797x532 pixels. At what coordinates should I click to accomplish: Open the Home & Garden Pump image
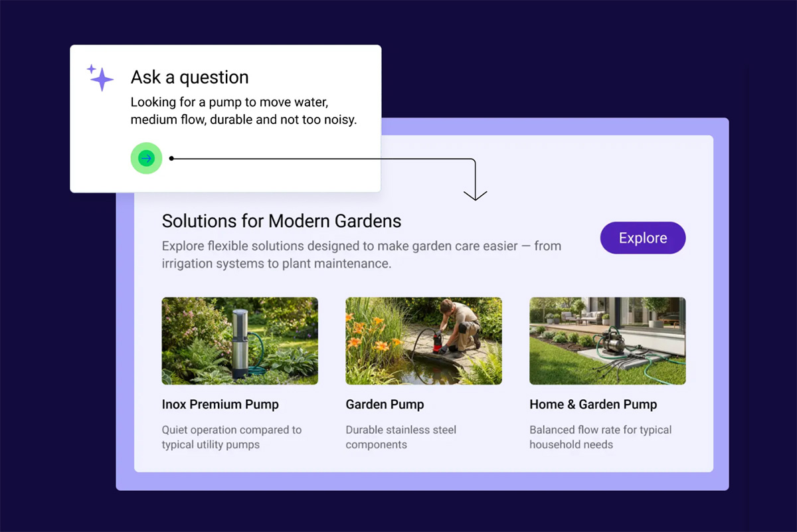(x=608, y=341)
